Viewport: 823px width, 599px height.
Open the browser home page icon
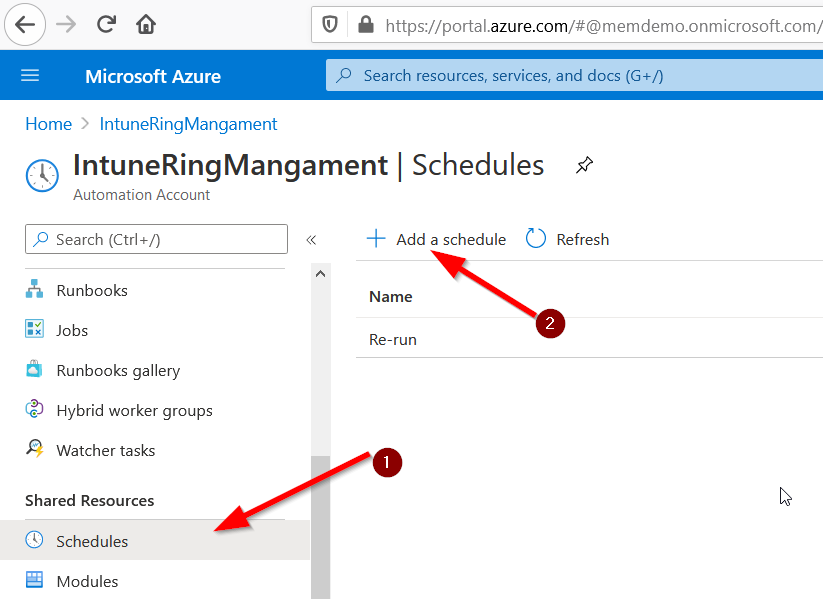[146, 24]
